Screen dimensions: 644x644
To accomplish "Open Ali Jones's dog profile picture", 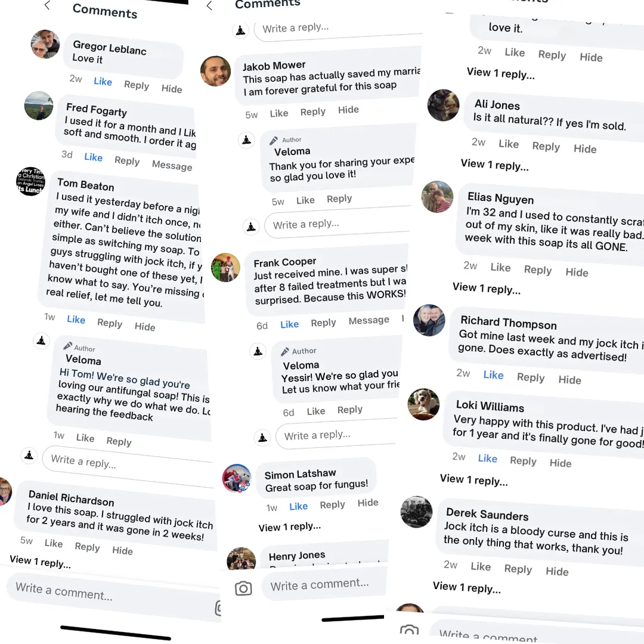I will click(x=443, y=106).
